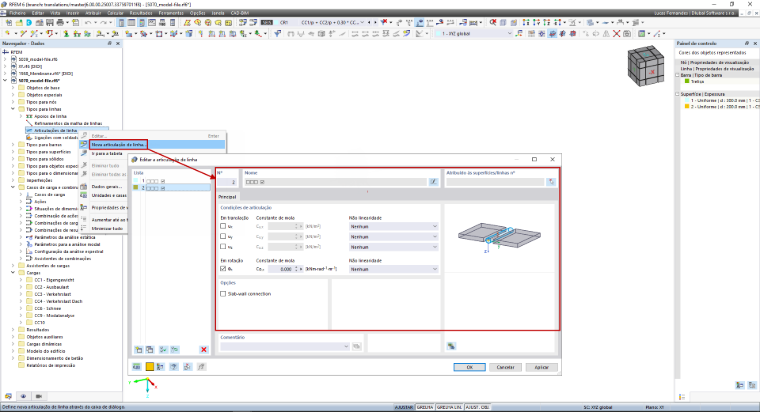This screenshot has width=760, height=412.
Task: Choose Ir para a tabela in the context menu
Action: [x=107, y=154]
